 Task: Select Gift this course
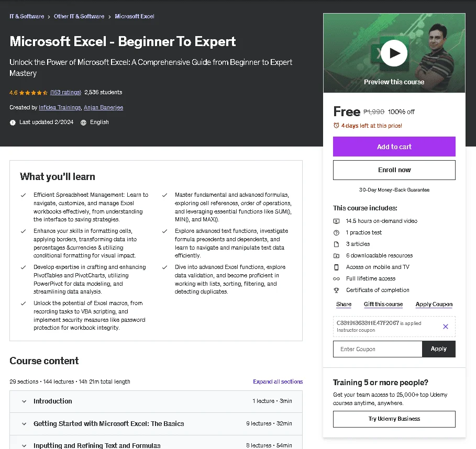(383, 304)
